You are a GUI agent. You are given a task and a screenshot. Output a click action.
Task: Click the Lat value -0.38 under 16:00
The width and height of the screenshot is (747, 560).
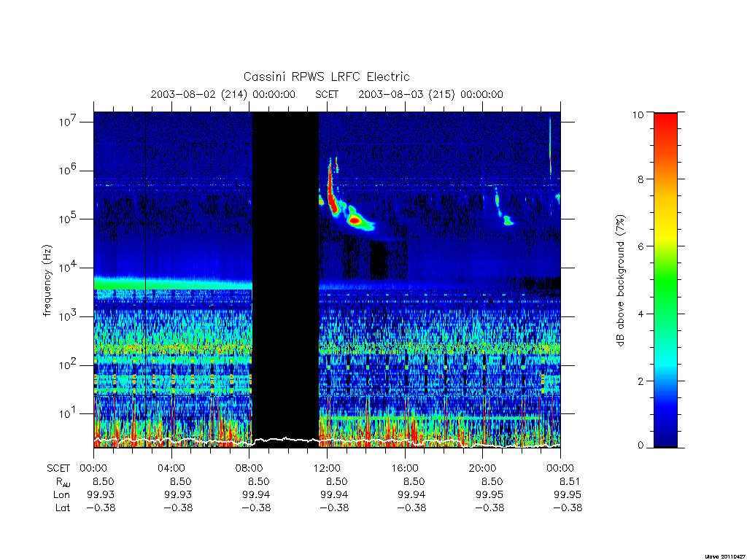click(411, 508)
